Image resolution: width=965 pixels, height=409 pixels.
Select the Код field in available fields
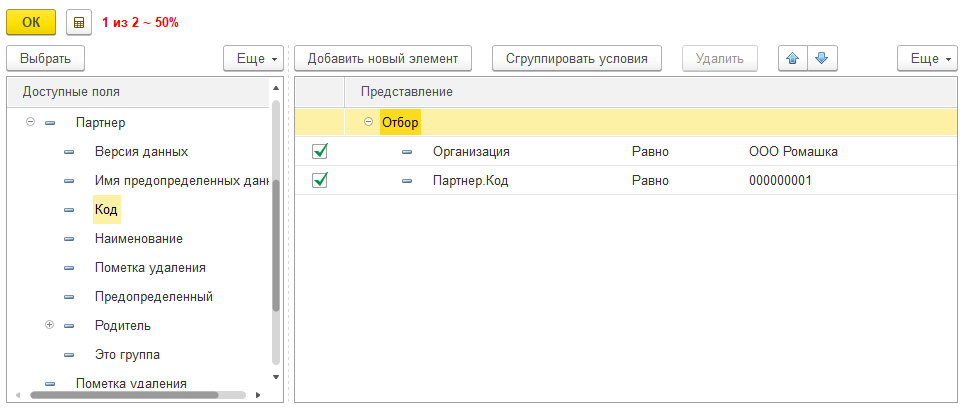pyautogui.click(x=106, y=210)
